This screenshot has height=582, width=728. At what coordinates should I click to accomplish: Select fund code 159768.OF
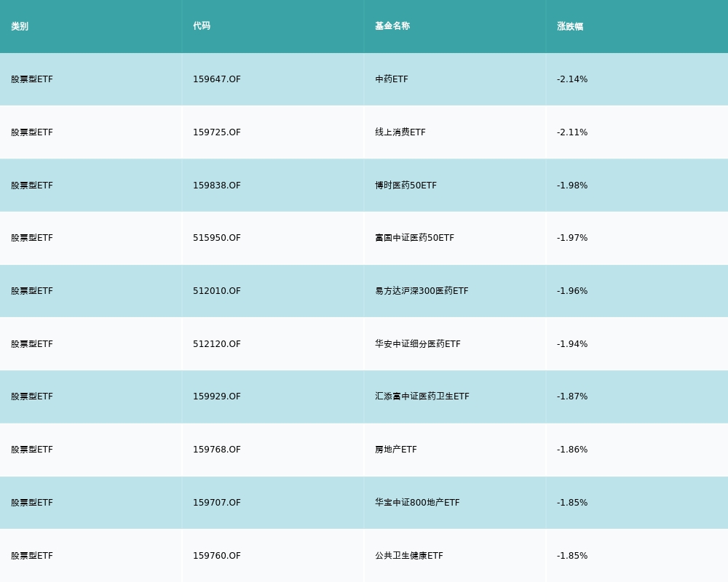pyautogui.click(x=217, y=450)
